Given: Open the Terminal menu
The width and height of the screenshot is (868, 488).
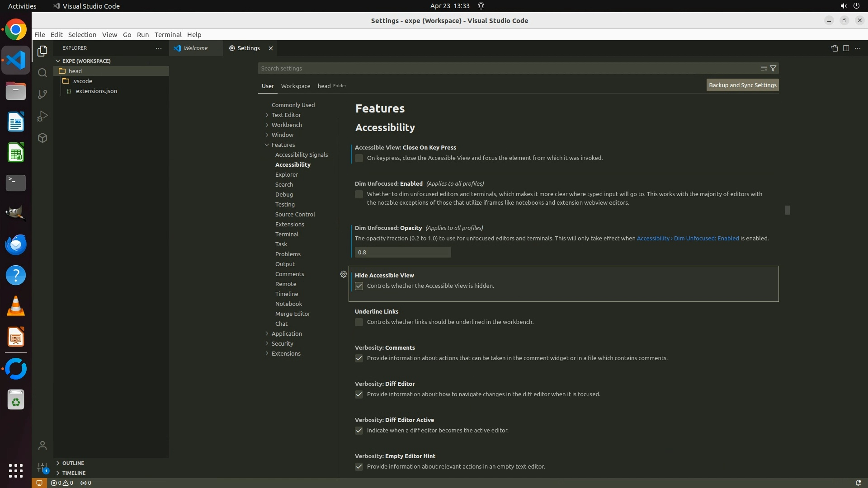Looking at the screenshot, I should [168, 35].
